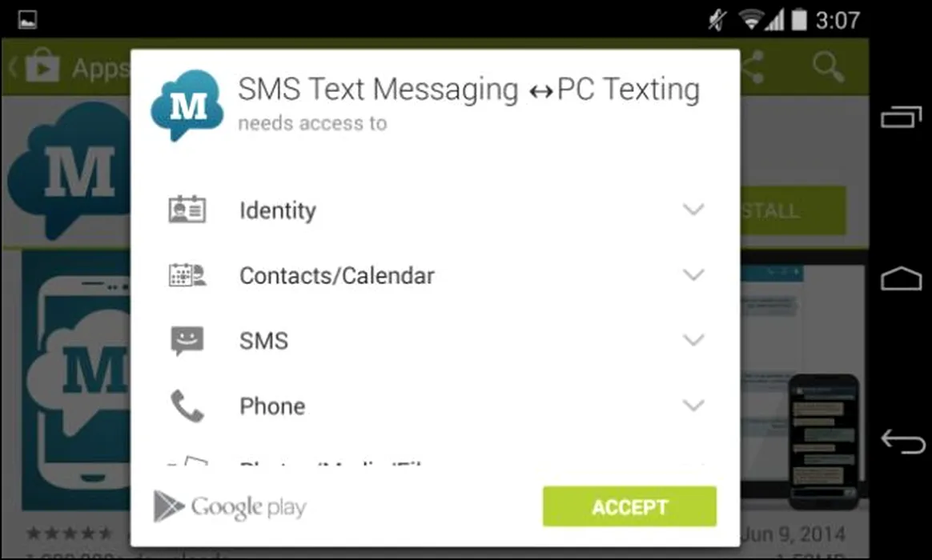
Task: Tap the search magnifier icon
Action: 828,67
